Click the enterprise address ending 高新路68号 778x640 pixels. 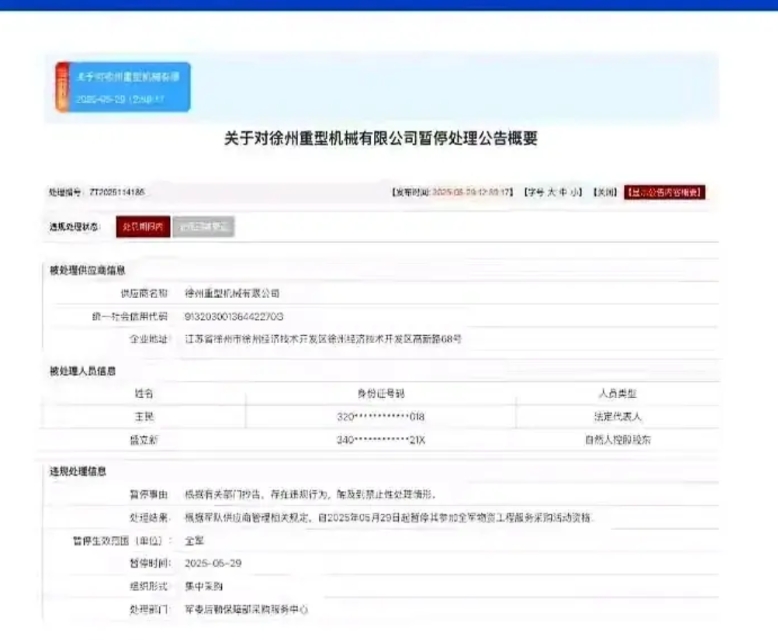(323, 339)
